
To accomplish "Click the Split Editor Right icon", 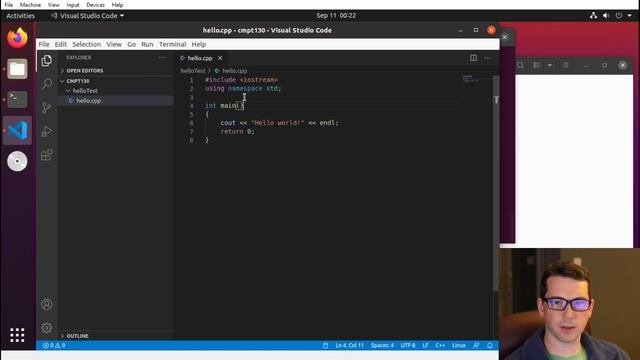I will [473, 58].
